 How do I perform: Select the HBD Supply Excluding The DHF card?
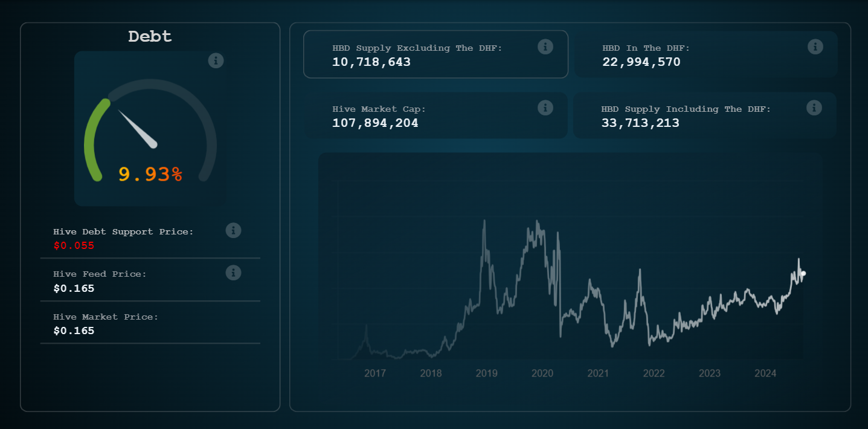click(x=436, y=54)
